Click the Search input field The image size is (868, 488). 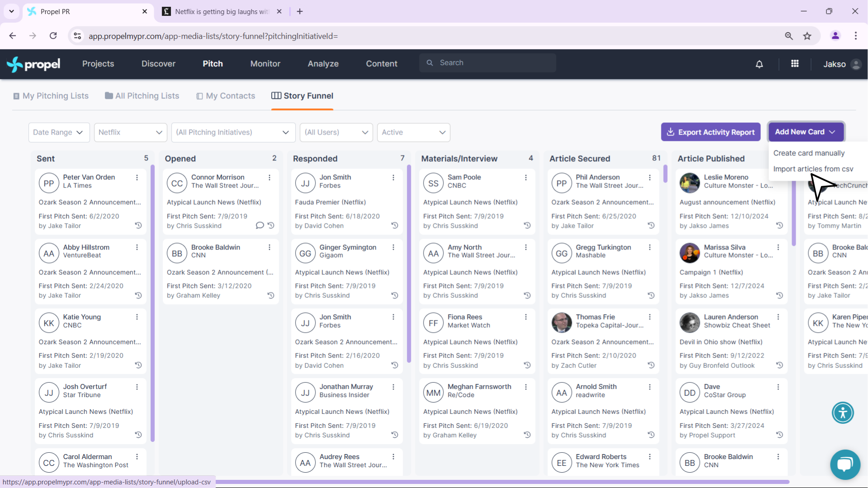[x=487, y=63]
